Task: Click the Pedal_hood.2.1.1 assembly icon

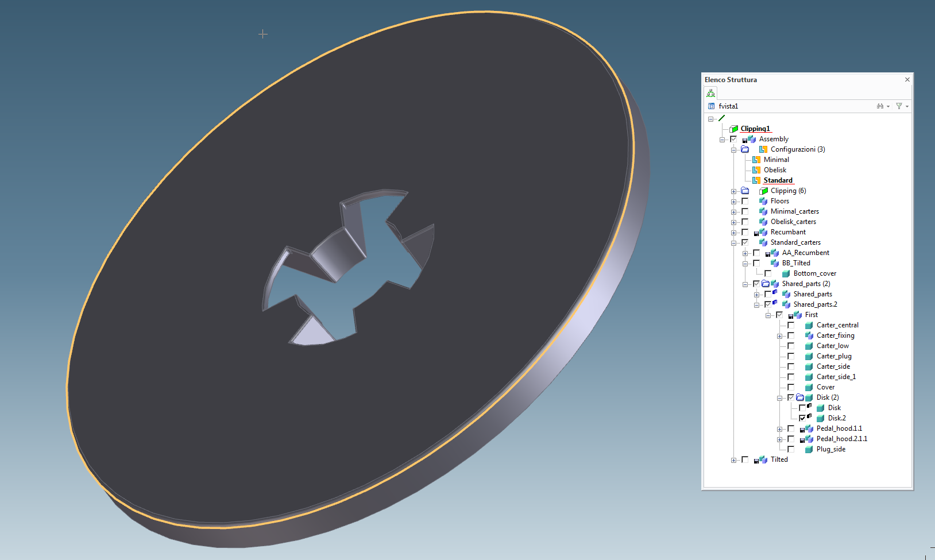Action: click(x=809, y=439)
